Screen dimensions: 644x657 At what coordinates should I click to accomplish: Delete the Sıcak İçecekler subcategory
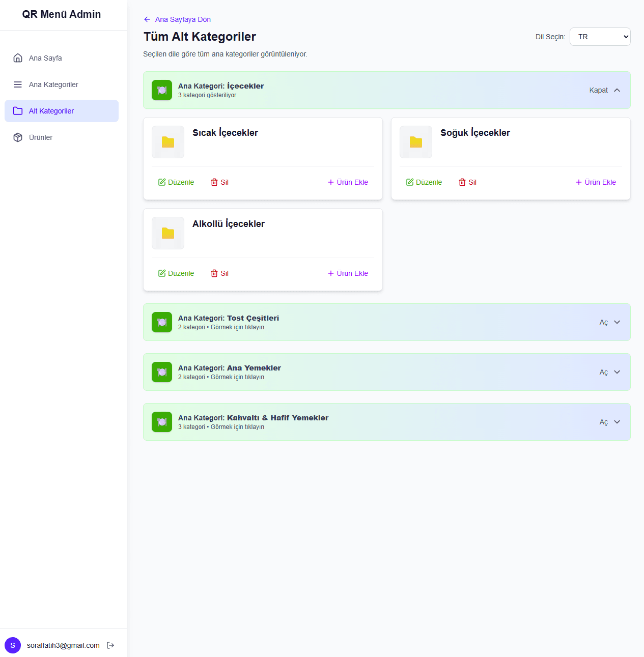tap(219, 182)
